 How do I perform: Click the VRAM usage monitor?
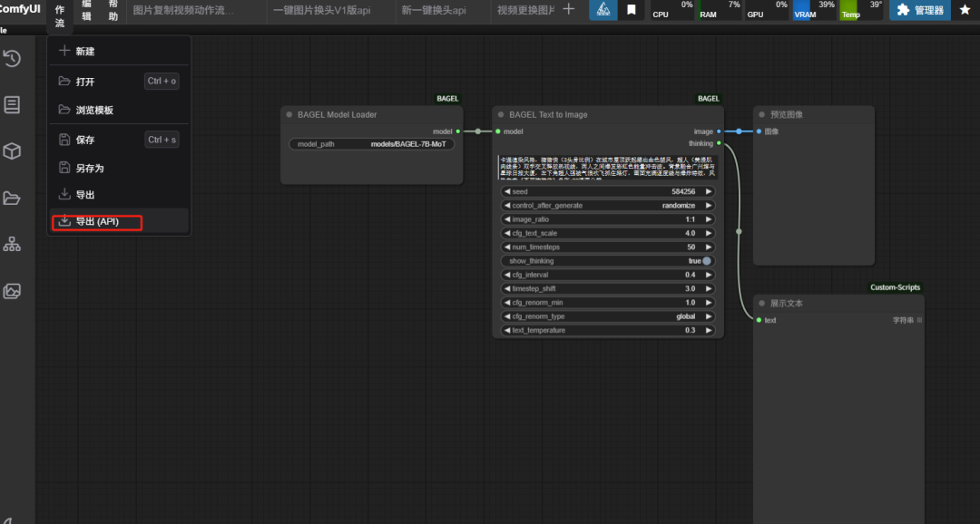[814, 10]
